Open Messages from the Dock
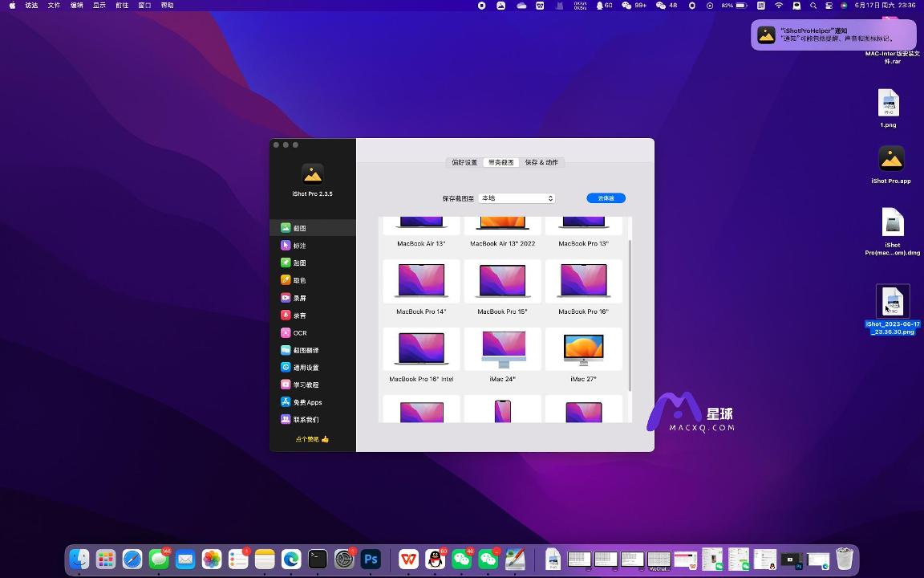924x578 pixels. [x=159, y=559]
